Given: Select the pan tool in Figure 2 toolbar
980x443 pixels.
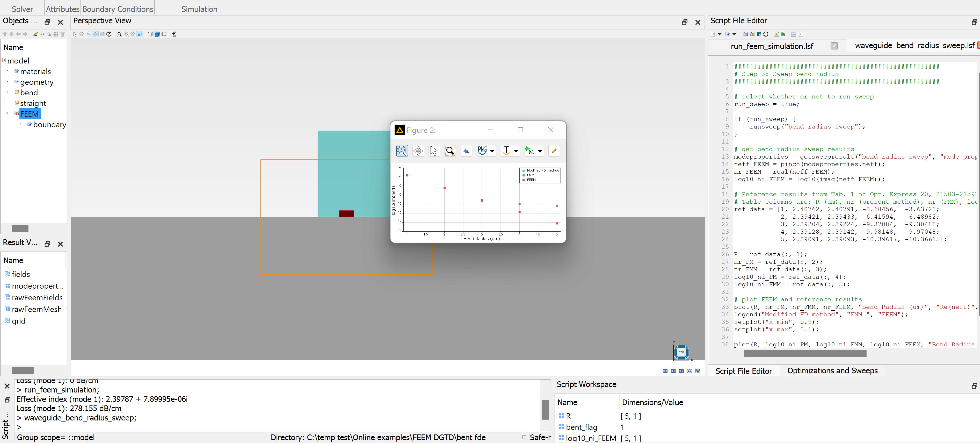Looking at the screenshot, I should [x=418, y=151].
